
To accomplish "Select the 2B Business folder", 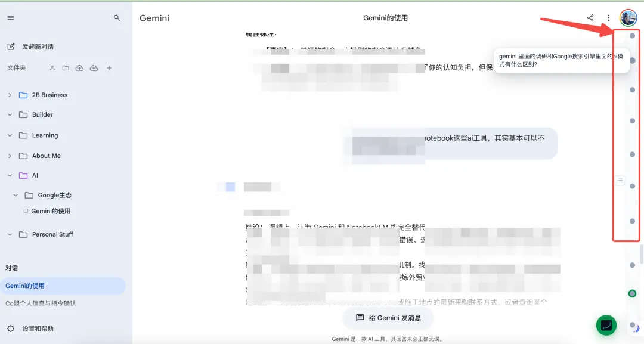I will pos(43,95).
